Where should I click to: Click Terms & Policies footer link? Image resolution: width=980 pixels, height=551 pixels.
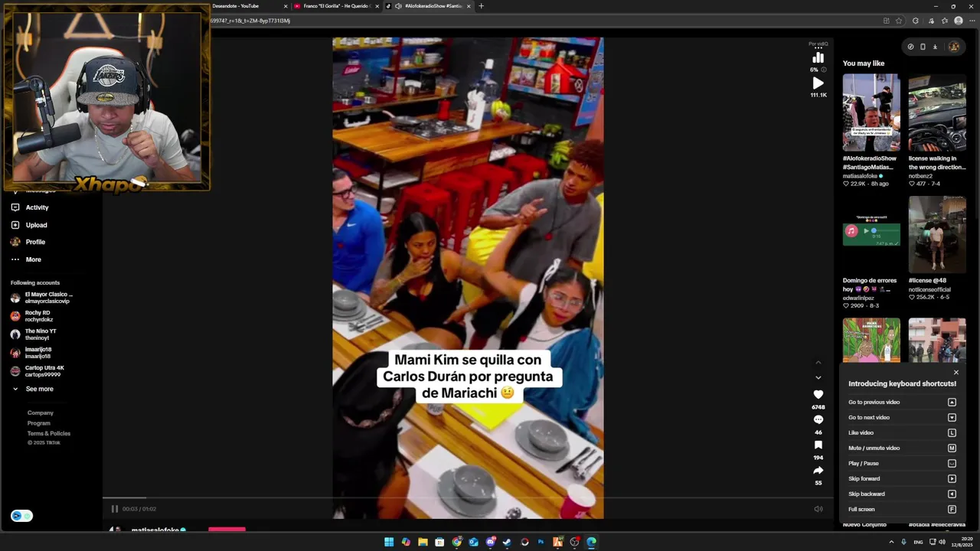pos(49,434)
